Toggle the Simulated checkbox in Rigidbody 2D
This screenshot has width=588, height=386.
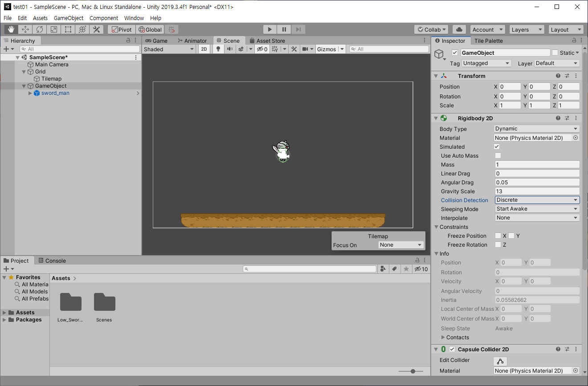pyautogui.click(x=497, y=146)
